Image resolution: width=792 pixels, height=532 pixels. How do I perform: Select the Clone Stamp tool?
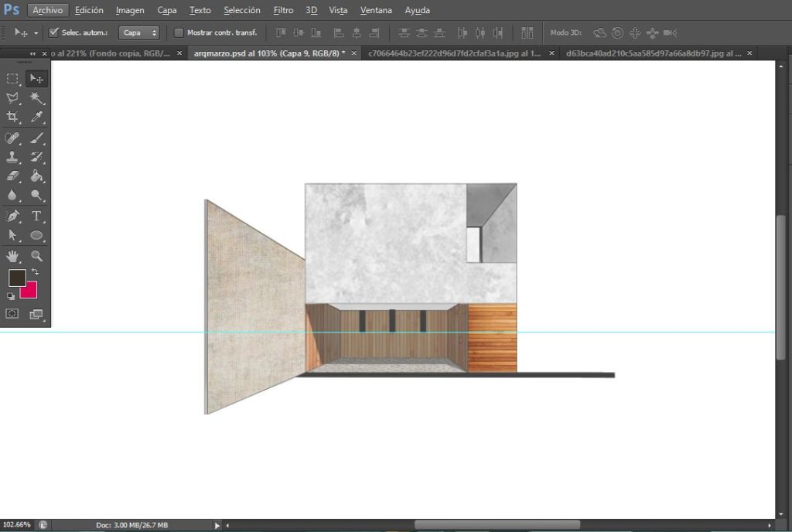(x=12, y=157)
